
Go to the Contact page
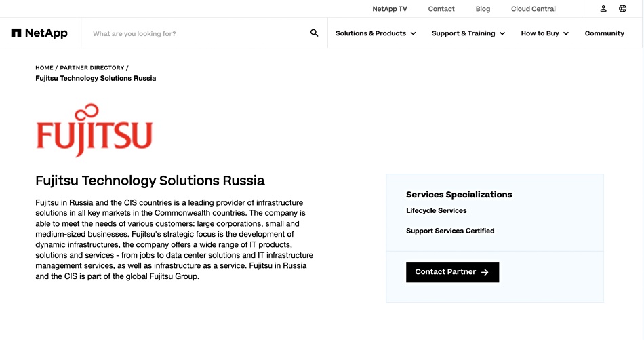click(441, 9)
